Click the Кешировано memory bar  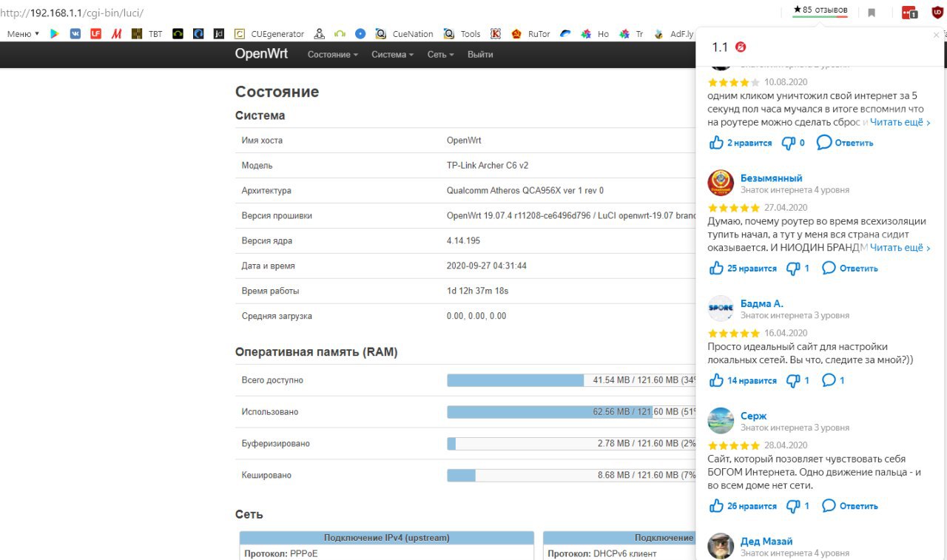(571, 476)
